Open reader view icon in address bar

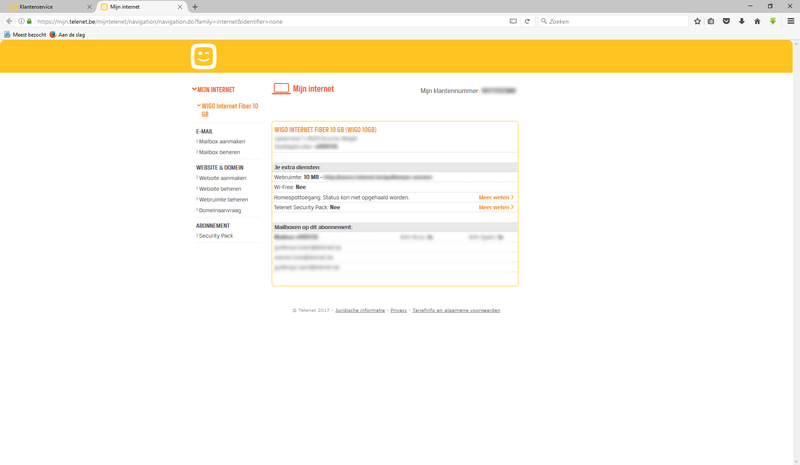(x=513, y=21)
